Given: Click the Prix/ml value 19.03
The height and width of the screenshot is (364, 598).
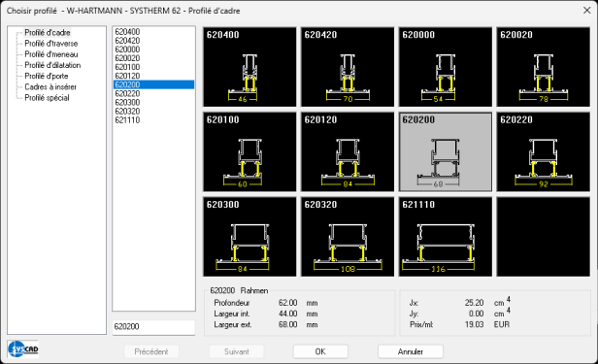Looking at the screenshot, I should 474,325.
